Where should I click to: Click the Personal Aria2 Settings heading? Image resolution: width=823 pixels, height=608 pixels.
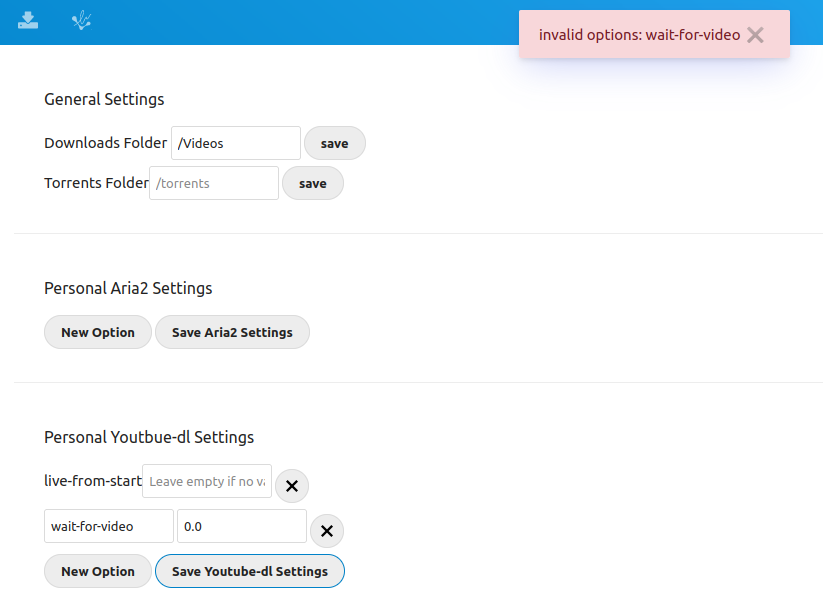[128, 288]
